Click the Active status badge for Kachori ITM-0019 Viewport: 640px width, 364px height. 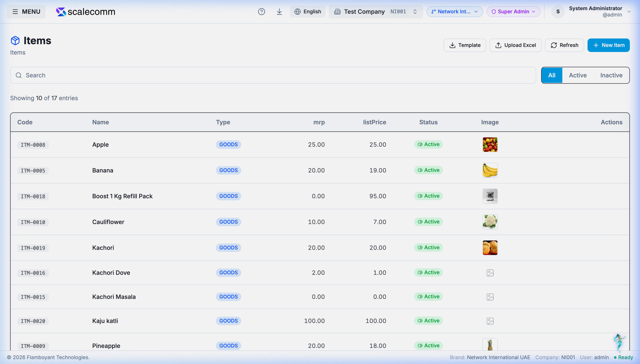(x=428, y=247)
